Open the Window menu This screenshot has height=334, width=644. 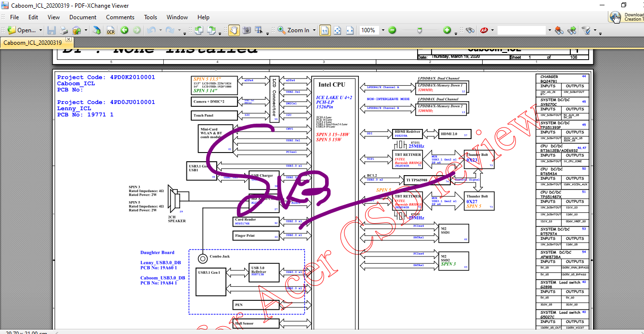pyautogui.click(x=177, y=17)
